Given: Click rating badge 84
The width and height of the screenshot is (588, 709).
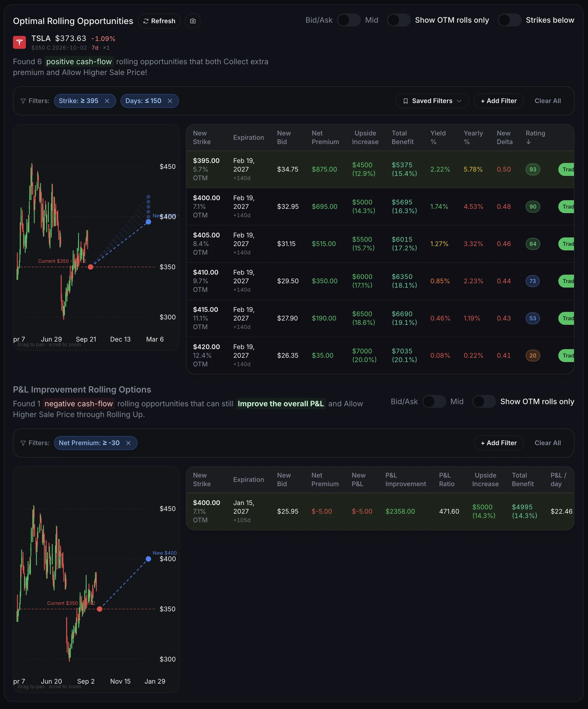Looking at the screenshot, I should [x=533, y=244].
